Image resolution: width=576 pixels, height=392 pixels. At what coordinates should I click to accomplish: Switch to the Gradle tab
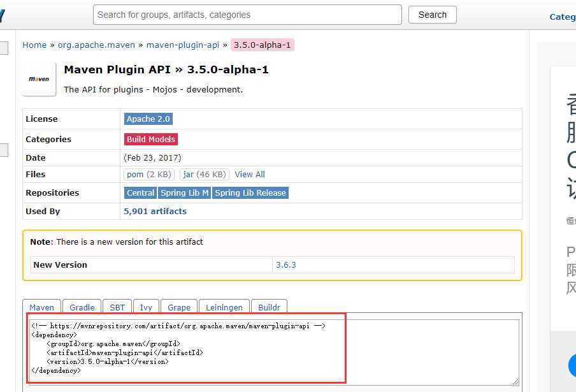point(82,307)
